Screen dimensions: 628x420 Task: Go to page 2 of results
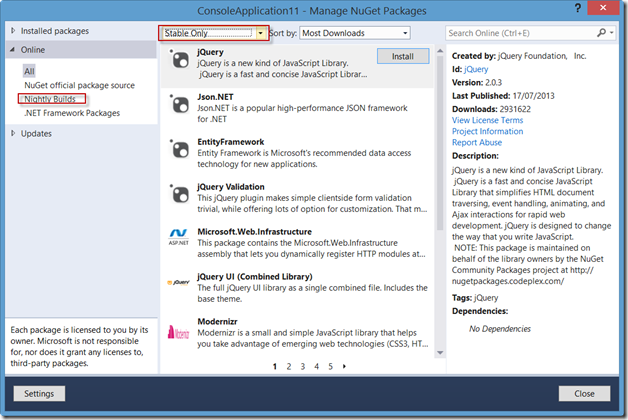point(289,366)
